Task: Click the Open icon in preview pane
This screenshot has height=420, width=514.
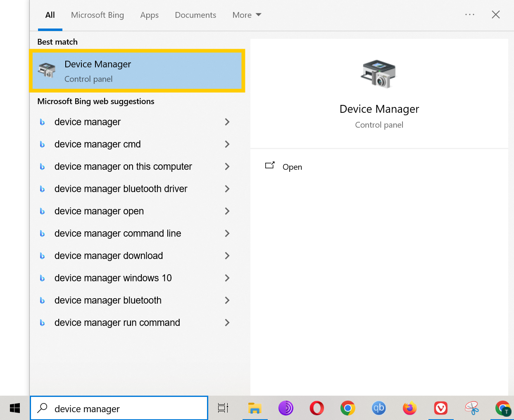Action: [x=270, y=166]
